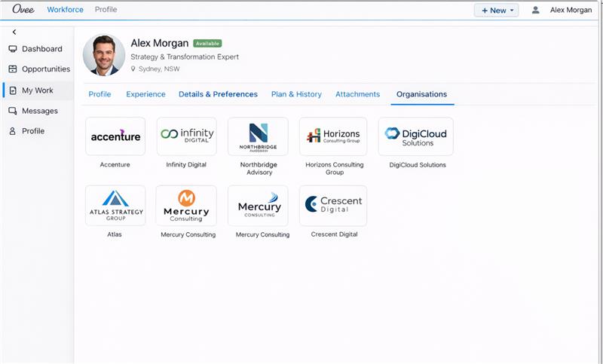Viewport: 603px width, 364px height.
Task: Go to the Plan & History tab
Action: tap(296, 94)
